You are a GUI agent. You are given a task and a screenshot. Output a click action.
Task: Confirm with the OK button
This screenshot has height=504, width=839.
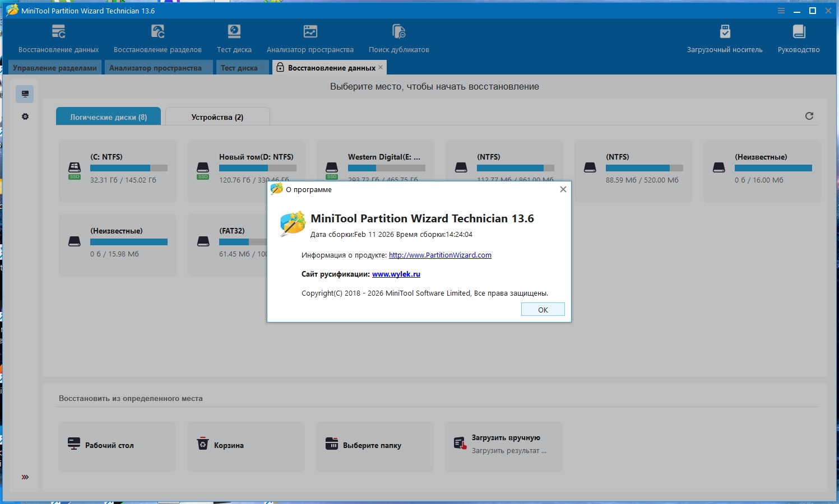(x=543, y=310)
